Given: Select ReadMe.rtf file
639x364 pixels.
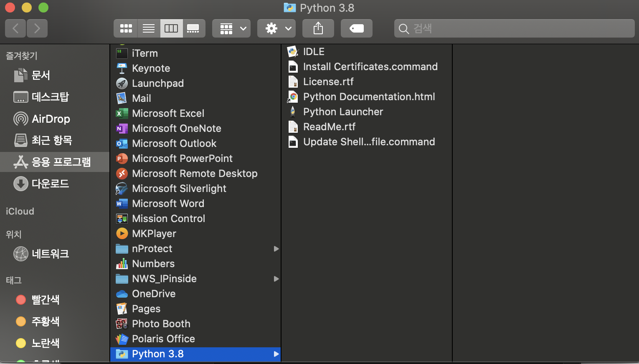Looking at the screenshot, I should coord(367,127).
